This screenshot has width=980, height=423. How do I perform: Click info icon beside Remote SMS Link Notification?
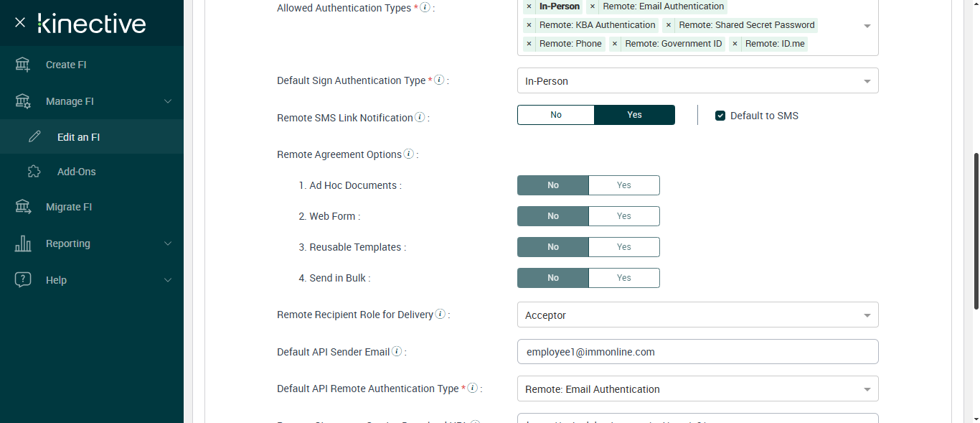coord(420,117)
